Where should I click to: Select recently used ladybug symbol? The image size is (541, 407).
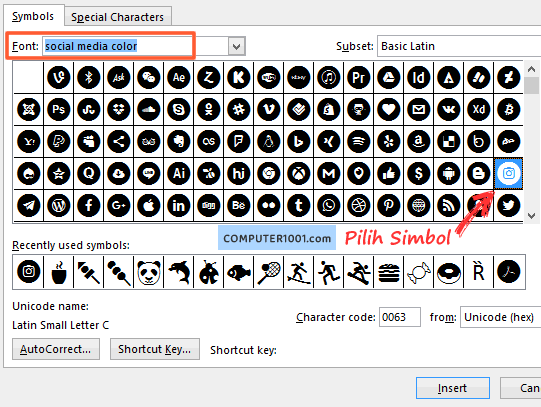click(209, 272)
